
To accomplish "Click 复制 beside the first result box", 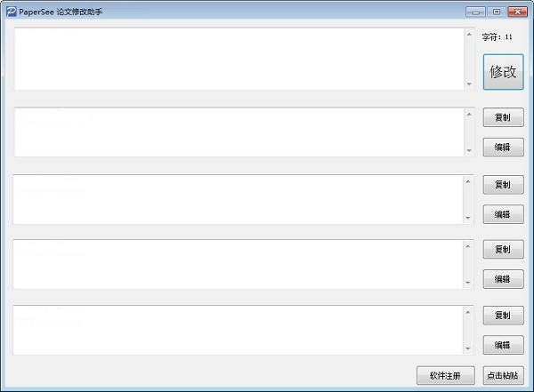I will (x=503, y=117).
